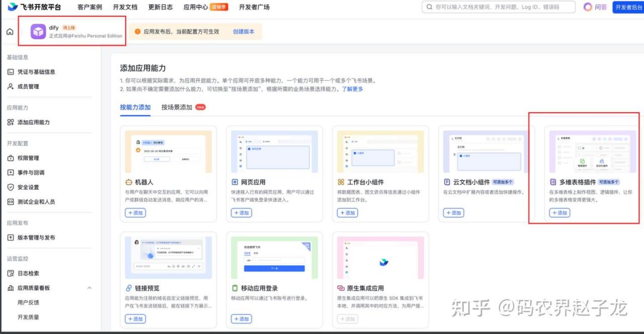
Task: Click the 添加应用能力 grid icon in sidebar
Action: tap(11, 122)
